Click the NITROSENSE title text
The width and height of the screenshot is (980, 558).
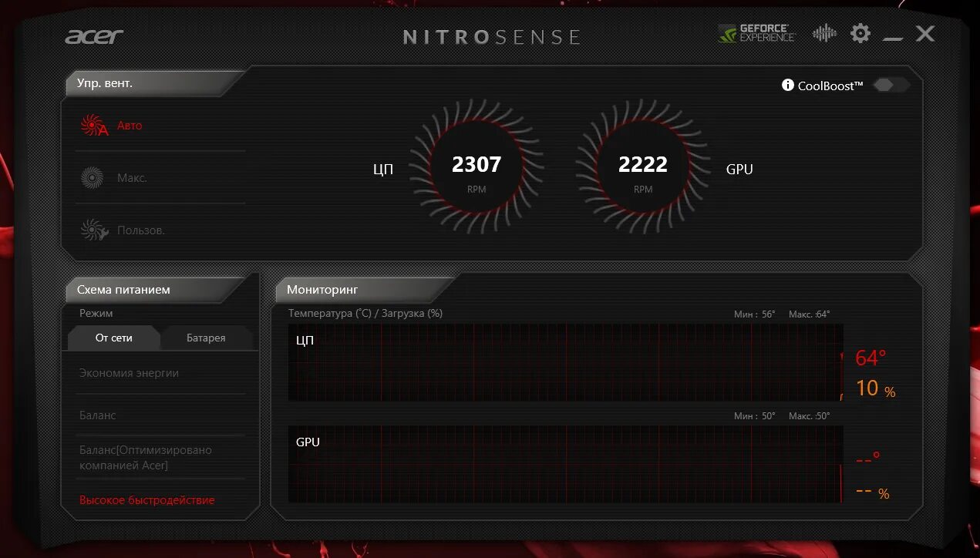coord(492,37)
